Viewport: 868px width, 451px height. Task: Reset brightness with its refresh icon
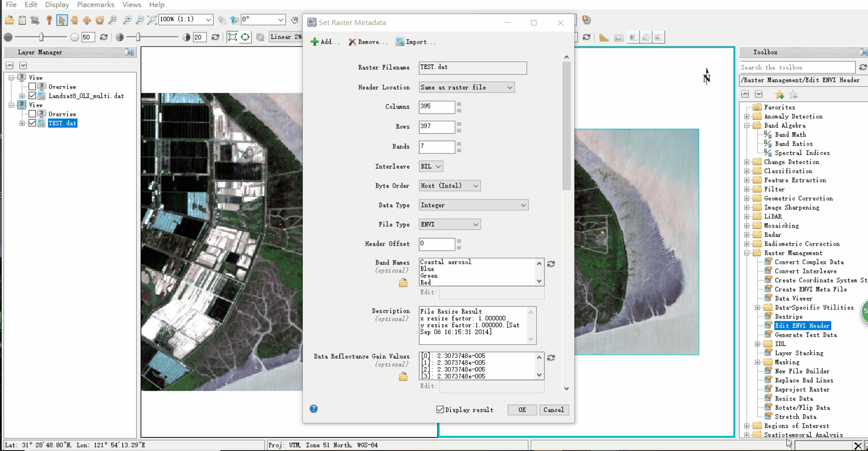tap(104, 37)
